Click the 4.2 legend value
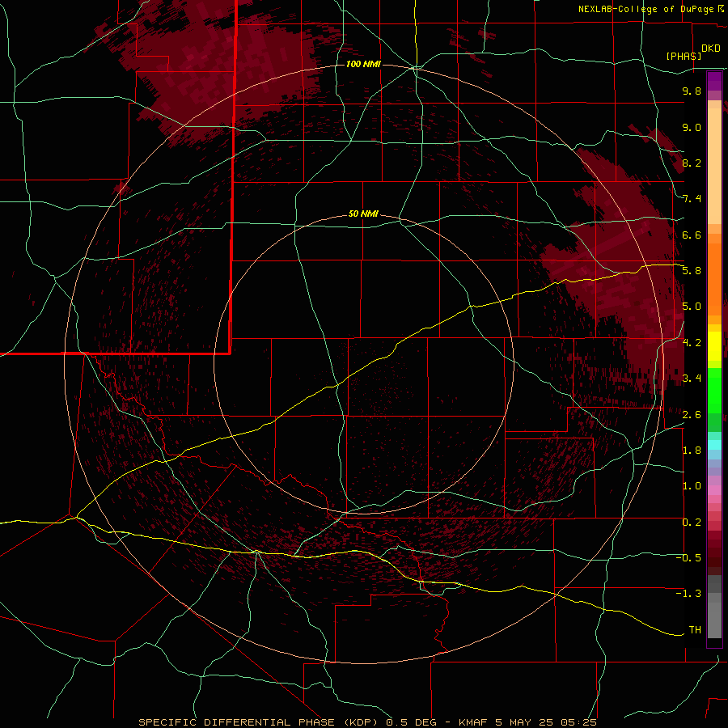Screen dimensions: 728x728 692,342
